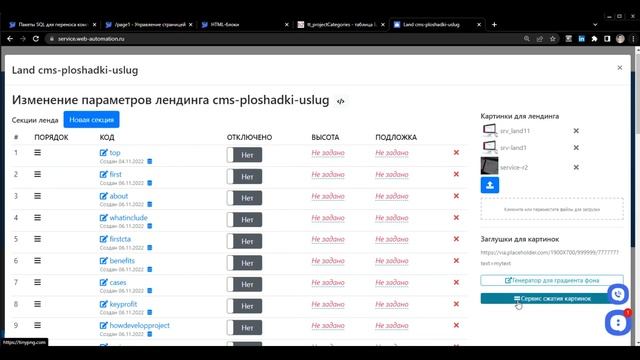Click the drag handle for section keyprofit
The height and width of the screenshot is (360, 640).
[x=38, y=304]
